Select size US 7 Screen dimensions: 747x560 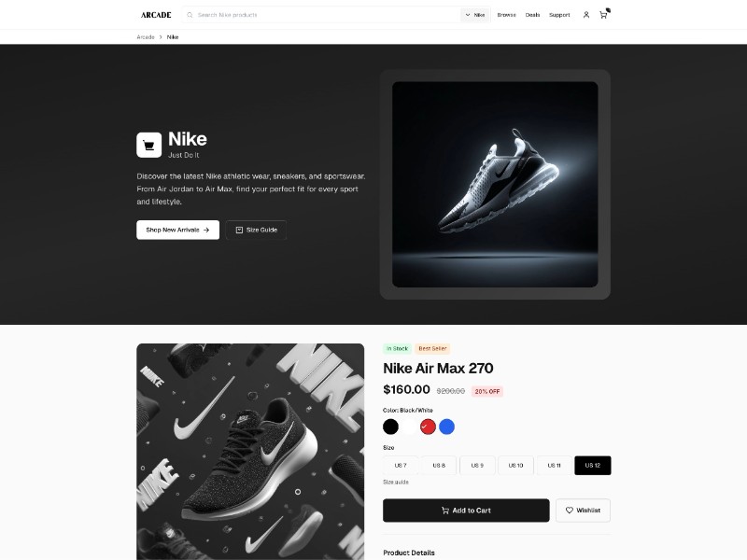click(x=401, y=465)
